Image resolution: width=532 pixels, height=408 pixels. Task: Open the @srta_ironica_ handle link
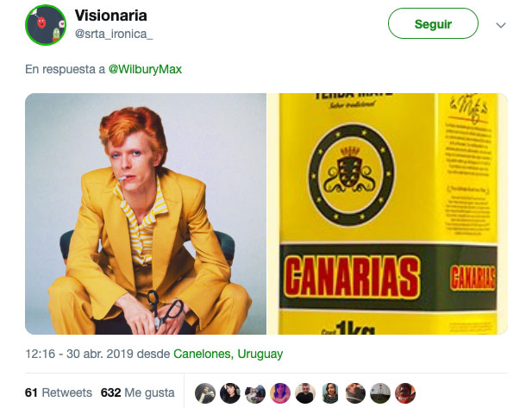tap(114, 34)
